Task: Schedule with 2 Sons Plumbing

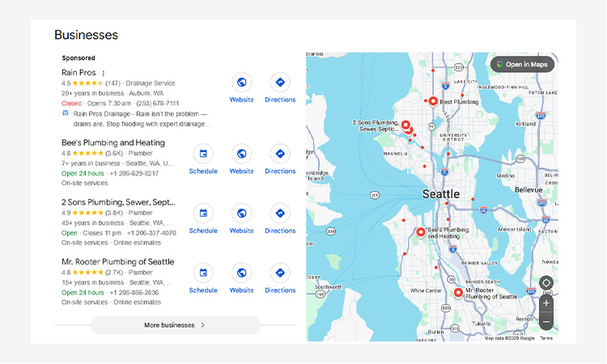Action: [x=203, y=214]
